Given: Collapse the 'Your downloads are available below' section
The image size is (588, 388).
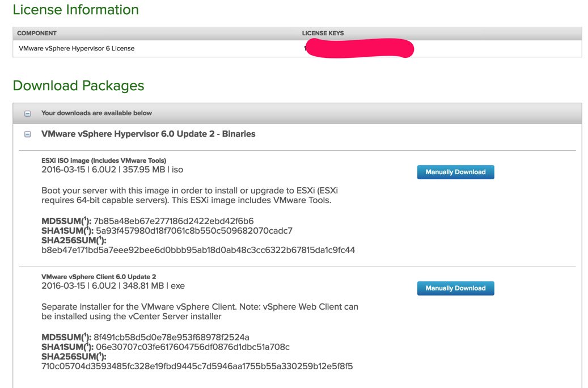Looking at the screenshot, I should [27, 113].
